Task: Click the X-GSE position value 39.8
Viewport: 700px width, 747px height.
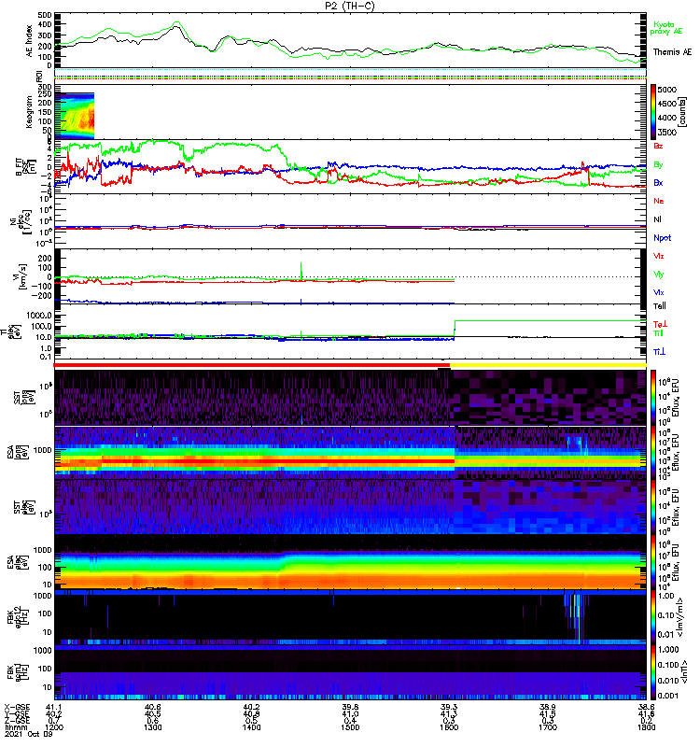Action: [350, 707]
